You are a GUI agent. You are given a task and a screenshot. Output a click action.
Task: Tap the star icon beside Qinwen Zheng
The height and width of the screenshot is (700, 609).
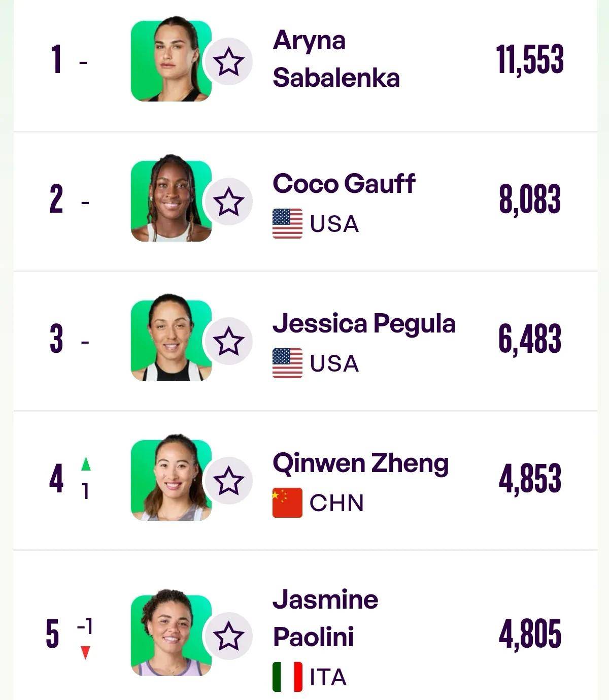(x=228, y=481)
